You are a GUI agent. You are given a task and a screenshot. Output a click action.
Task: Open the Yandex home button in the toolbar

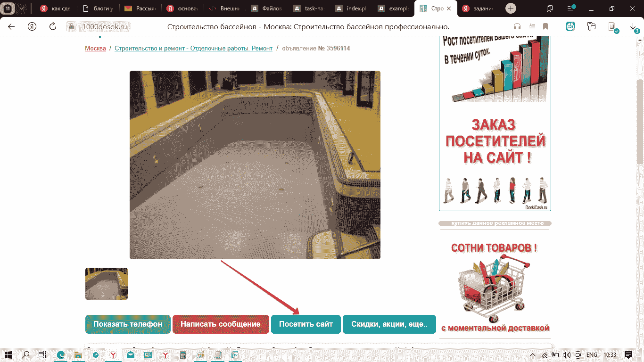[x=32, y=26]
